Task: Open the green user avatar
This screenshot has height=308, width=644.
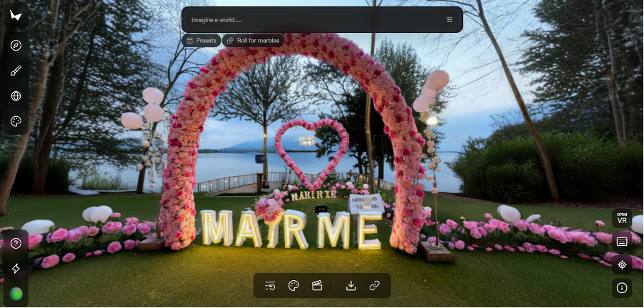Action: click(16, 293)
